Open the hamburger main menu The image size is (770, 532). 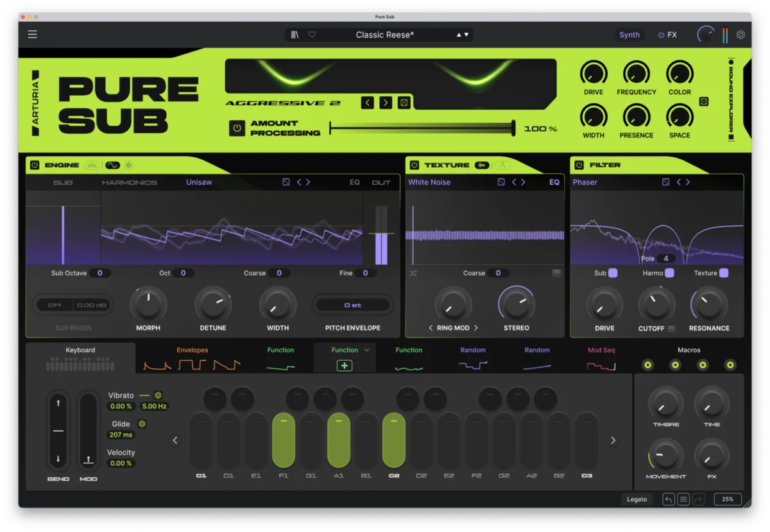(32, 35)
